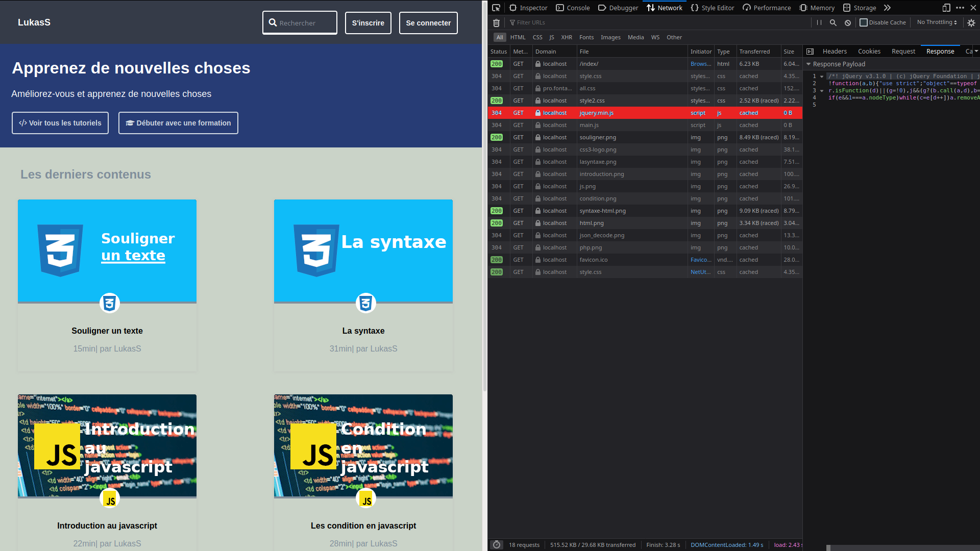This screenshot has height=551, width=980.
Task: Open DevTools settings via gear icon
Action: pos(970,22)
